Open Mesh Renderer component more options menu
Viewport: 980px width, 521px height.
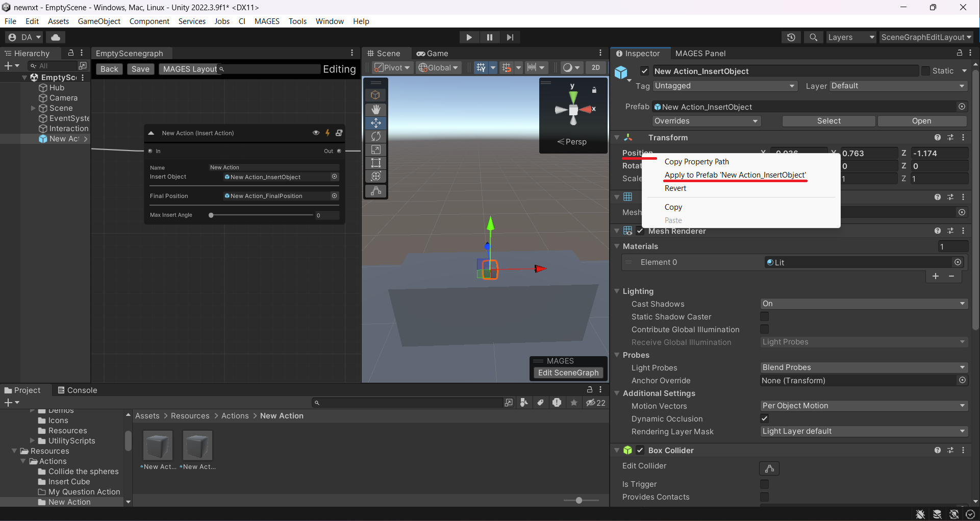963,231
